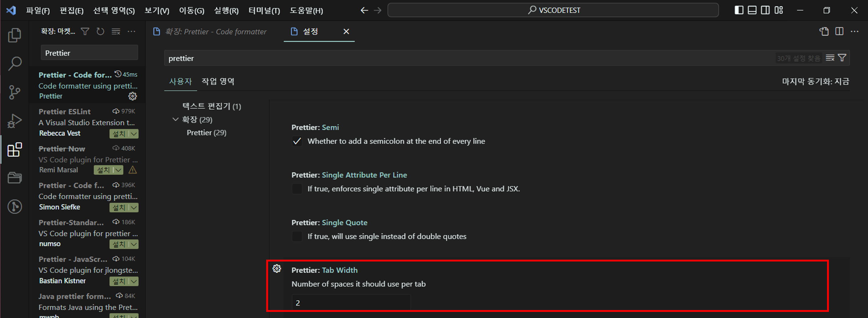Image resolution: width=868 pixels, height=318 pixels.
Task: Open the Extensions view icon
Action: [x=14, y=149]
